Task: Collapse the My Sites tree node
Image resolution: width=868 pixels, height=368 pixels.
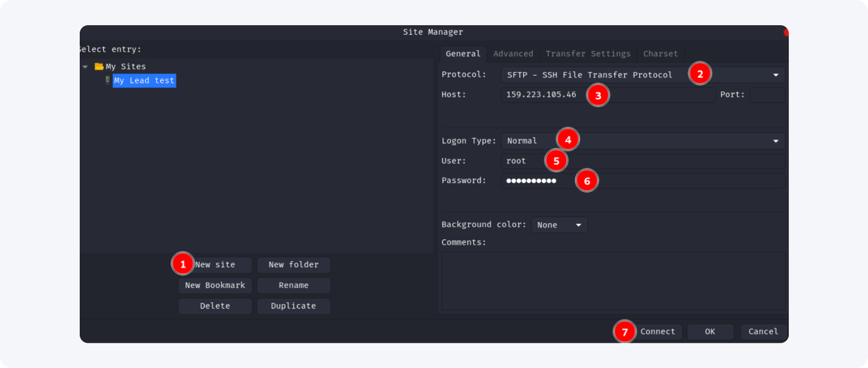Action: pyautogui.click(x=85, y=67)
